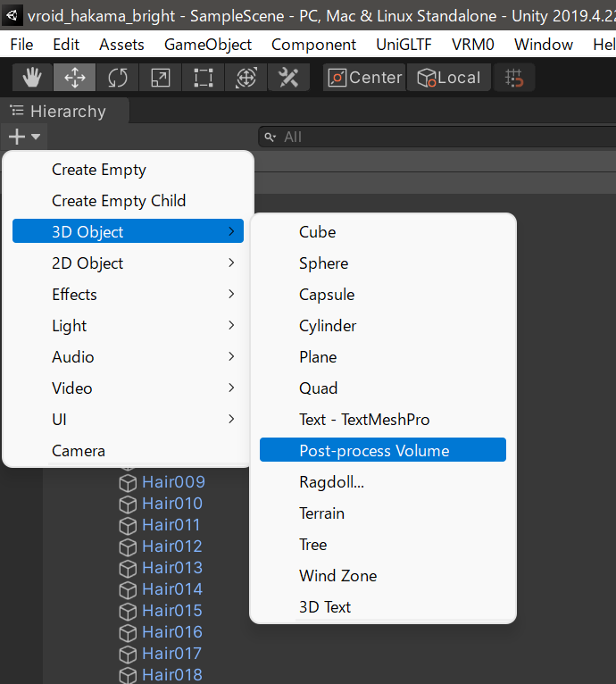Click Hair013 cube icon

[x=128, y=568]
